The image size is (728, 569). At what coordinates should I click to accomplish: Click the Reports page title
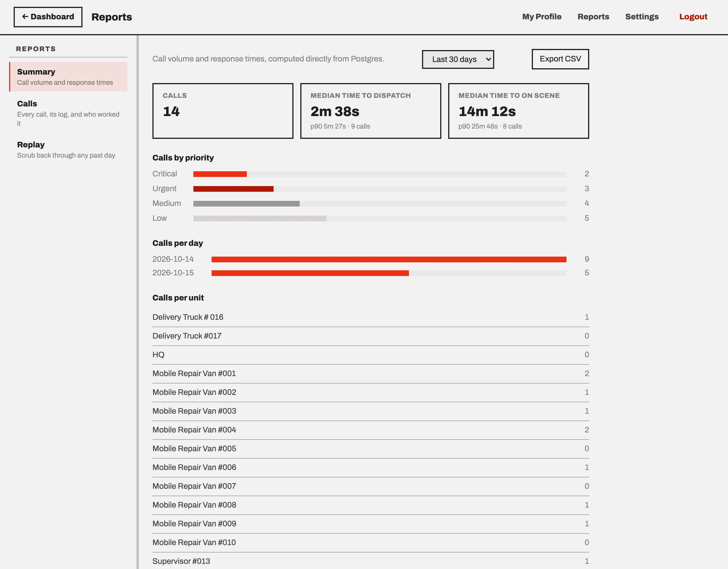[x=112, y=17]
